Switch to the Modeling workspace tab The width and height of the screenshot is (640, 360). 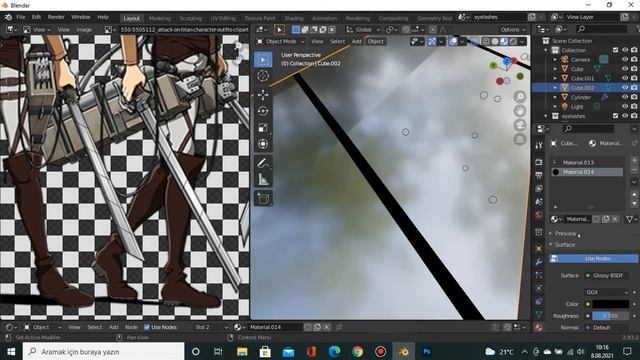click(160, 18)
